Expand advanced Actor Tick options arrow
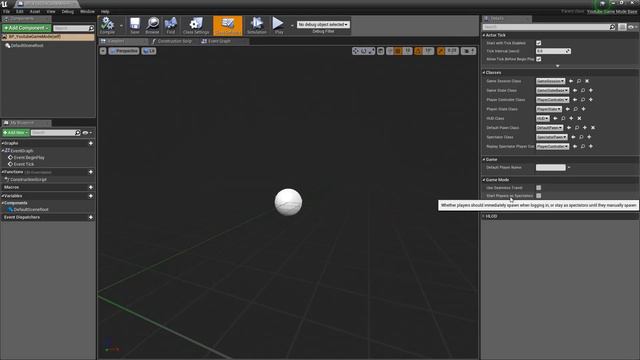The height and width of the screenshot is (360, 640). pos(558,66)
